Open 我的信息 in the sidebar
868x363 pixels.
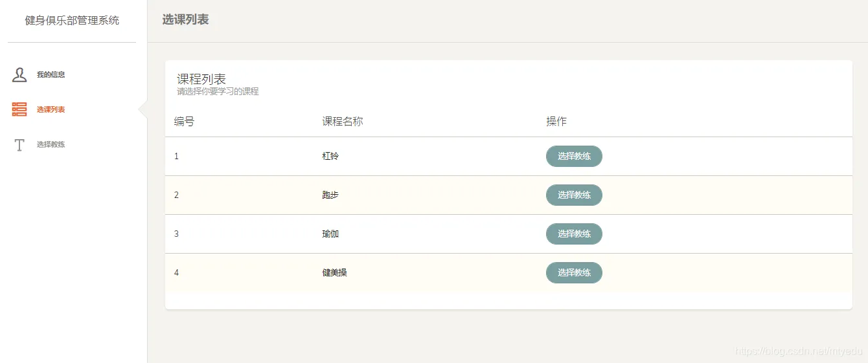pyautogui.click(x=51, y=74)
